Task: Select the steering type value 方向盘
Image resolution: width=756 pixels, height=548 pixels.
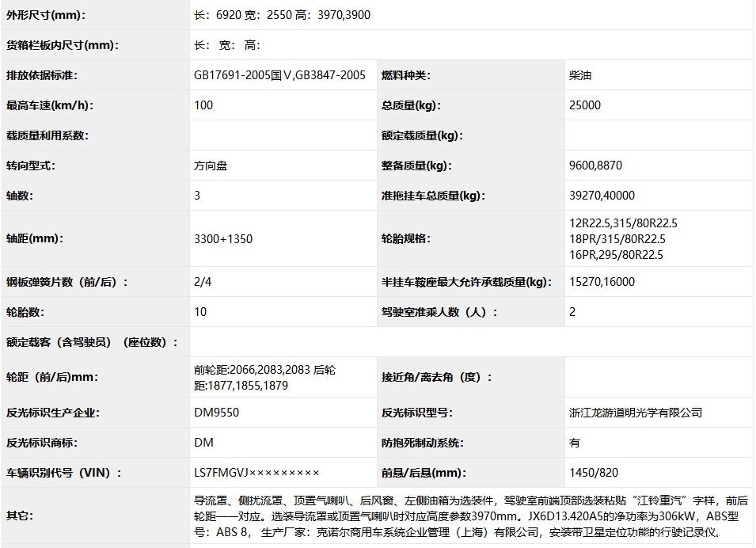Action: (x=211, y=166)
